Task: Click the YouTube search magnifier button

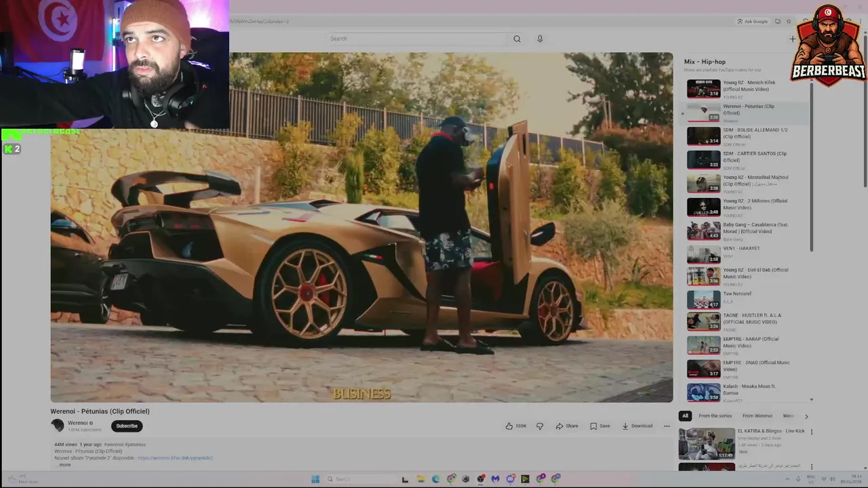Action: point(517,39)
